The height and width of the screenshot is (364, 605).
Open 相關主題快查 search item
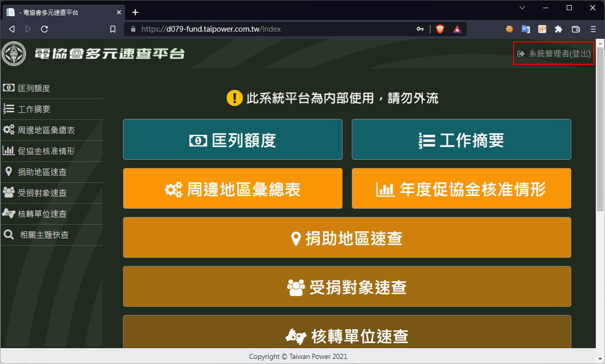pyautogui.click(x=52, y=234)
